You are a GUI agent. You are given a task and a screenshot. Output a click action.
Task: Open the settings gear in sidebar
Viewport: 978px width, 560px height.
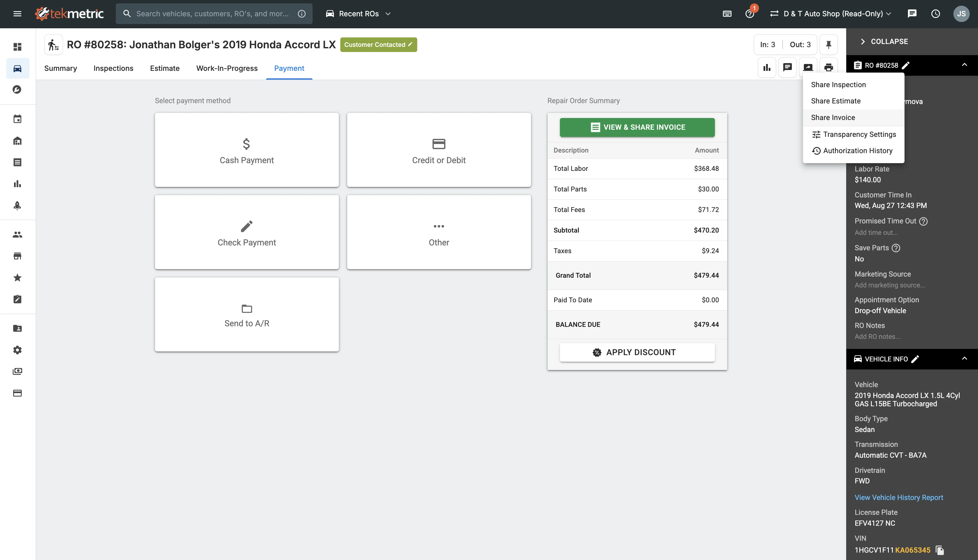point(17,350)
